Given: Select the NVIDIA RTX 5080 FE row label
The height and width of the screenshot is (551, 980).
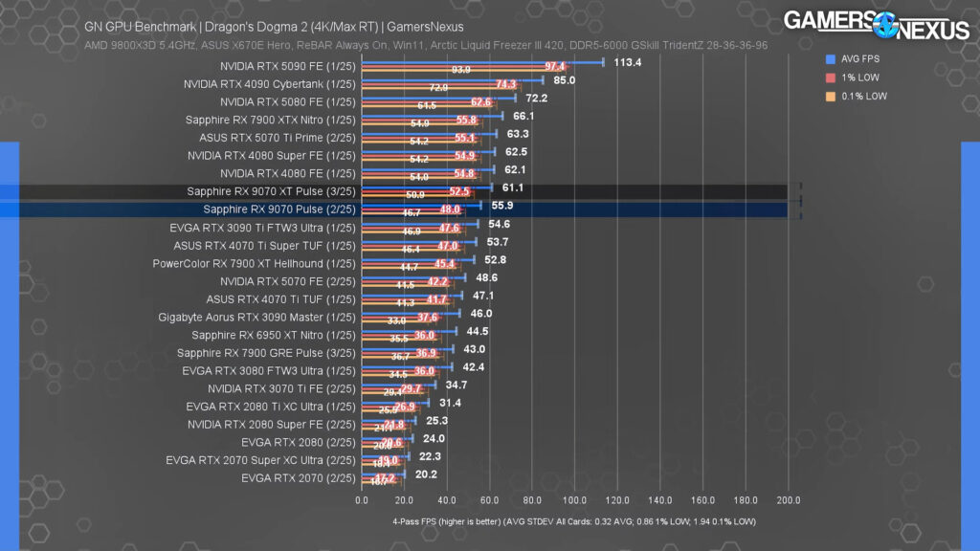Looking at the screenshot, I should (287, 101).
